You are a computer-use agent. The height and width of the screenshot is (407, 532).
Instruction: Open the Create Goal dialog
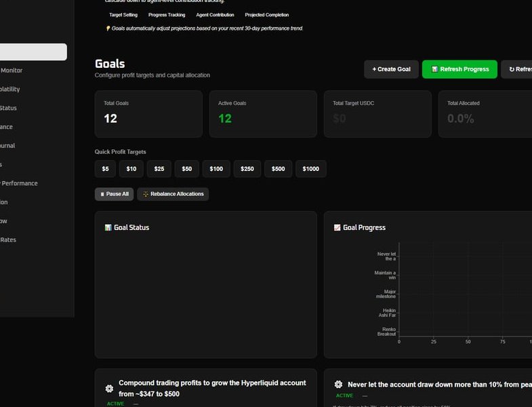click(391, 69)
